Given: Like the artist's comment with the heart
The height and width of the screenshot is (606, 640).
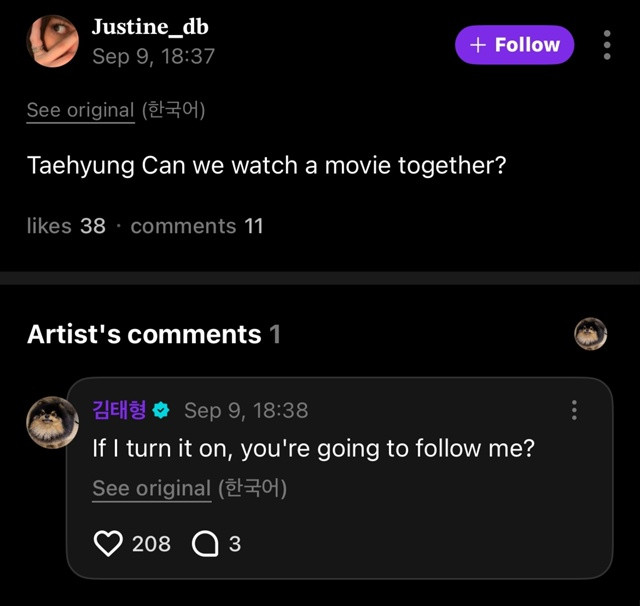Looking at the screenshot, I should 106,543.
